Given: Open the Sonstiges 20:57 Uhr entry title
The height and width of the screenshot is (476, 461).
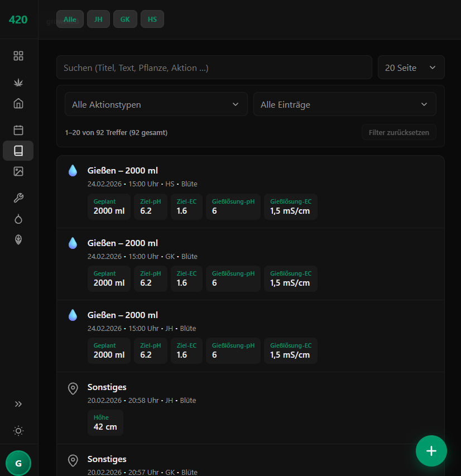Looking at the screenshot, I should pyautogui.click(x=107, y=459).
